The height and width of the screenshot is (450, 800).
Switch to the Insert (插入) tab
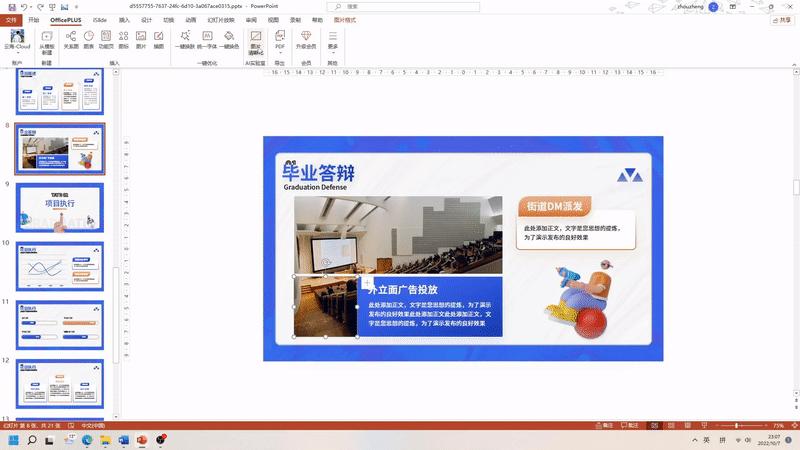(124, 20)
